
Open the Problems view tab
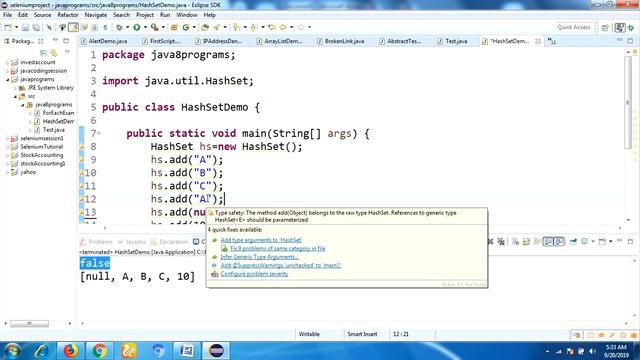click(96, 242)
